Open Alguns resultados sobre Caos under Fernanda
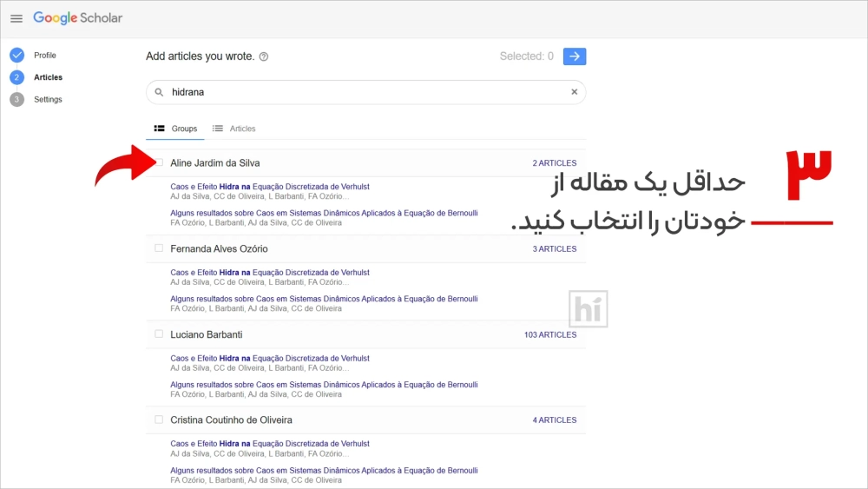 [324, 299]
